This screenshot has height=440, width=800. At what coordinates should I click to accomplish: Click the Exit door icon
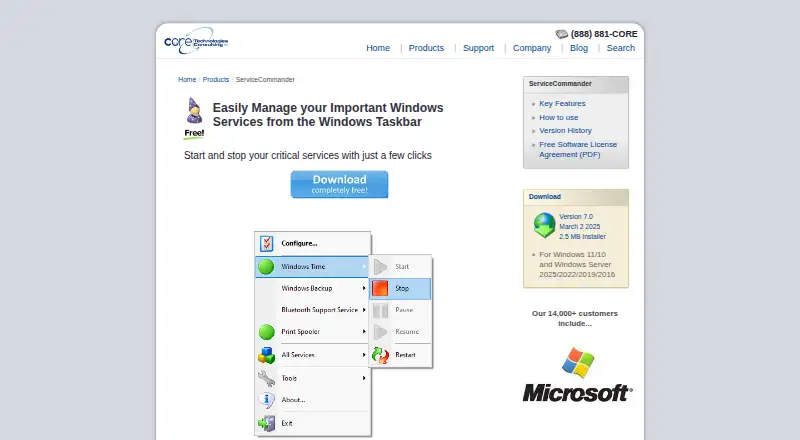tap(266, 423)
